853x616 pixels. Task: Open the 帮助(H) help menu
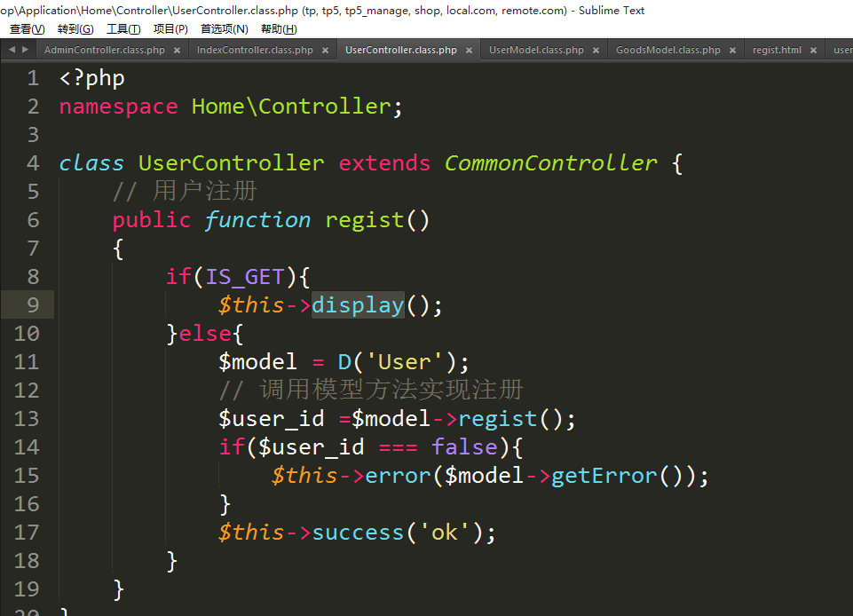click(x=279, y=29)
